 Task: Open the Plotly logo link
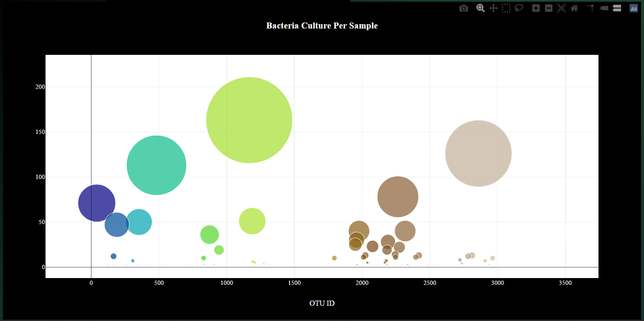633,8
